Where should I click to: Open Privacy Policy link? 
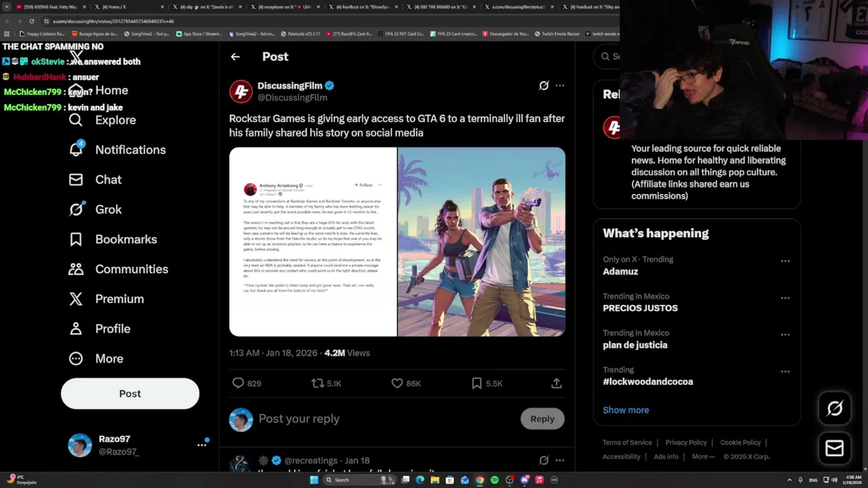[x=686, y=443]
